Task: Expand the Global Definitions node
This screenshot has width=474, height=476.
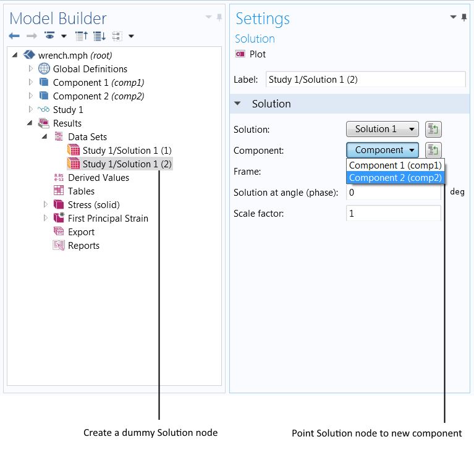Action: [30, 69]
